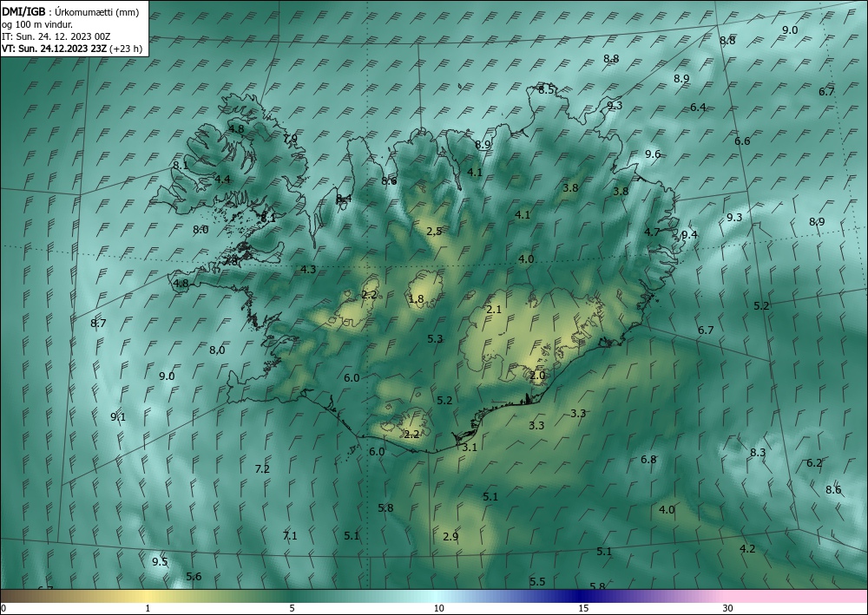Click the 3.1 value on the south coast
This screenshot has width=868, height=615.
tap(470, 448)
